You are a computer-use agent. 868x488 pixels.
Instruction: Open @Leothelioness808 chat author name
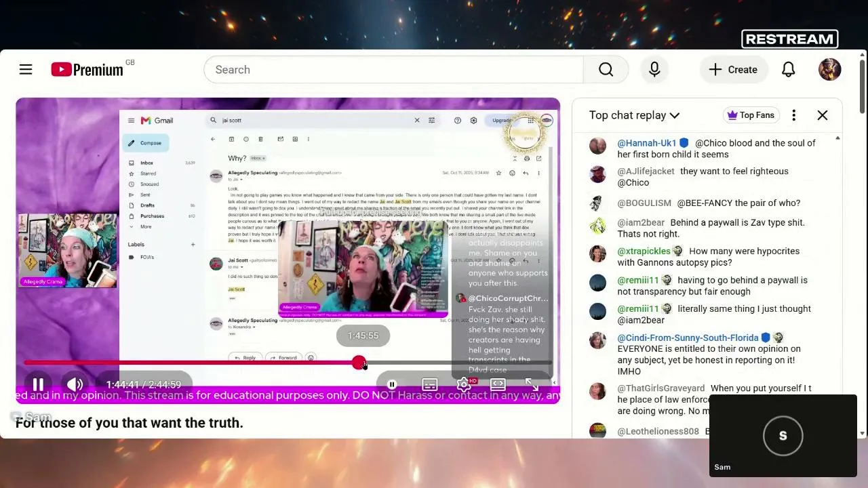click(658, 432)
